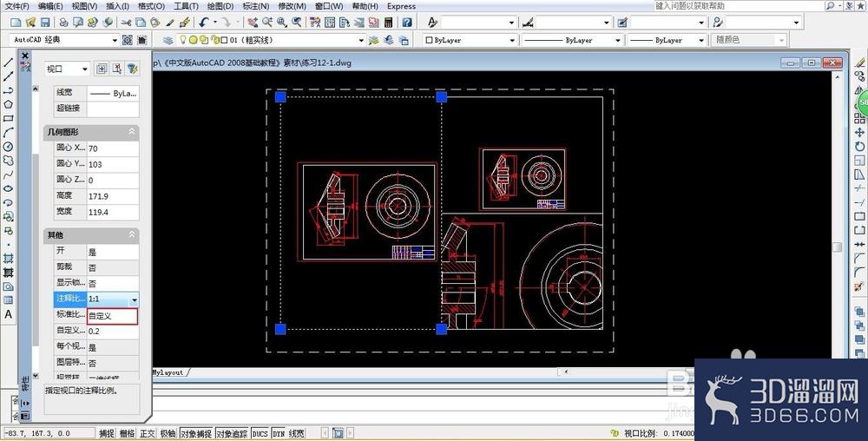
Task: Close the properties palette with X
Action: tap(25, 56)
